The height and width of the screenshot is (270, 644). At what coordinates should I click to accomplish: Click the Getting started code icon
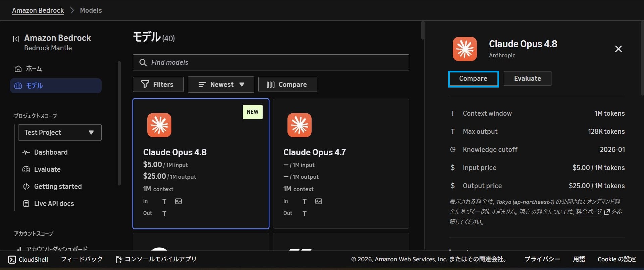(x=26, y=186)
